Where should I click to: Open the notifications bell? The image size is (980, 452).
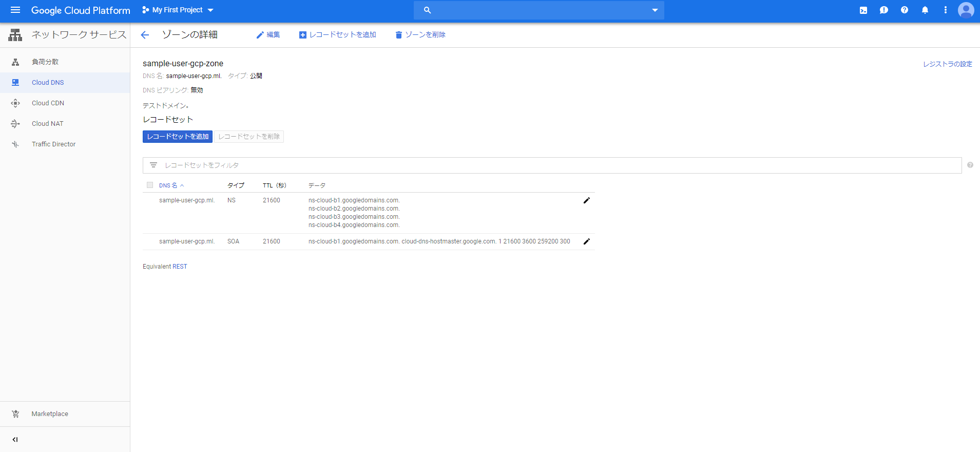coord(925,10)
